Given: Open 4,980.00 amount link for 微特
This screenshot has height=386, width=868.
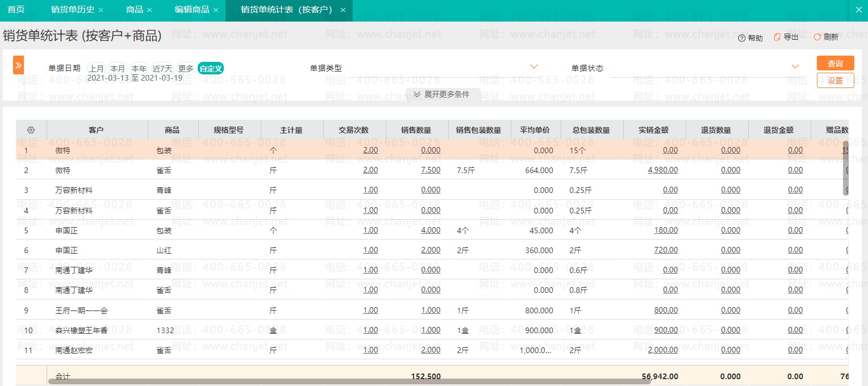Looking at the screenshot, I should pyautogui.click(x=662, y=170).
